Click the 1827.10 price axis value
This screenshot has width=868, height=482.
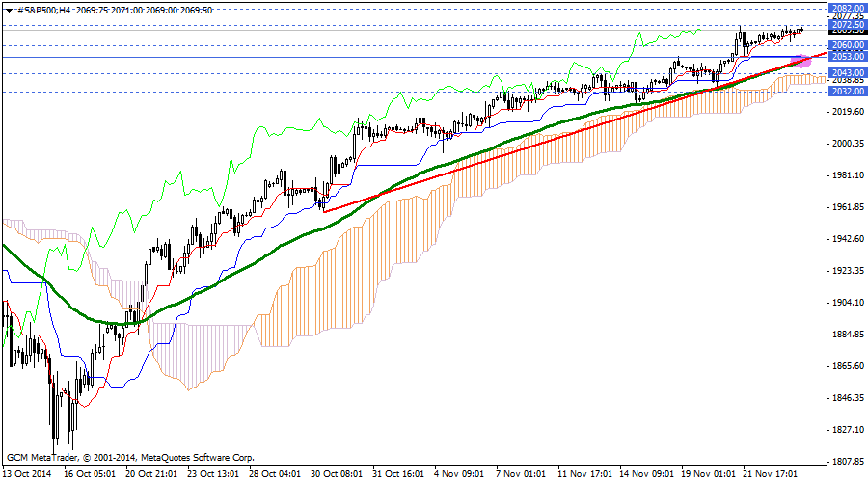tap(848, 430)
